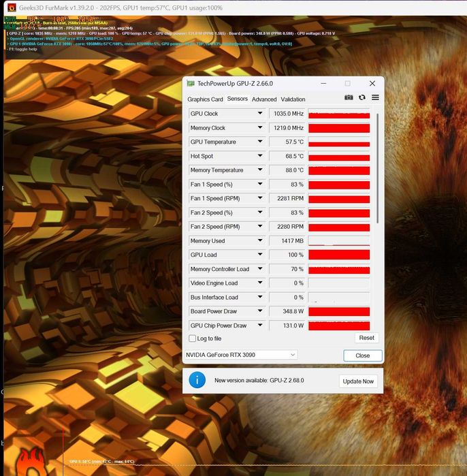Click the 57.5 °C GPU Temperature value
The width and height of the screenshot is (467, 476).
(x=287, y=142)
